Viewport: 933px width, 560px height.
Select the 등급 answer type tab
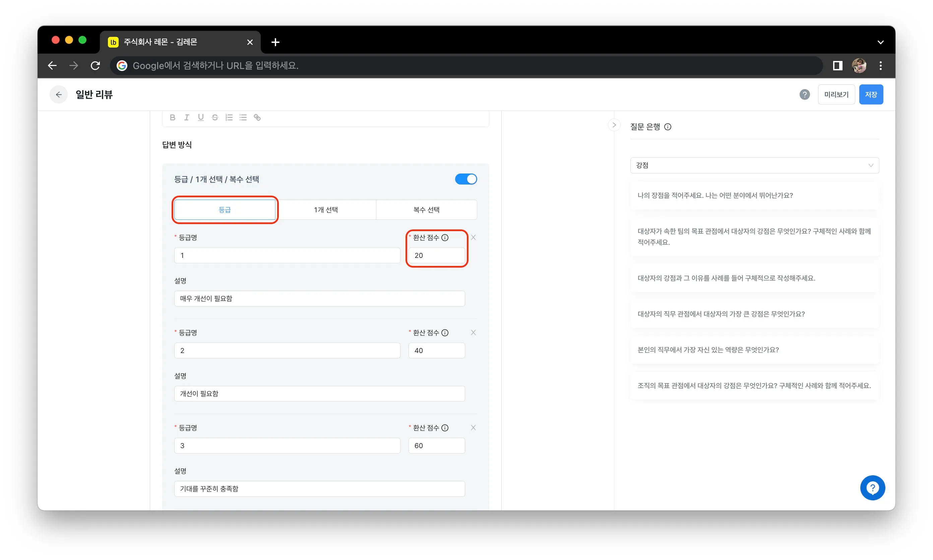225,210
